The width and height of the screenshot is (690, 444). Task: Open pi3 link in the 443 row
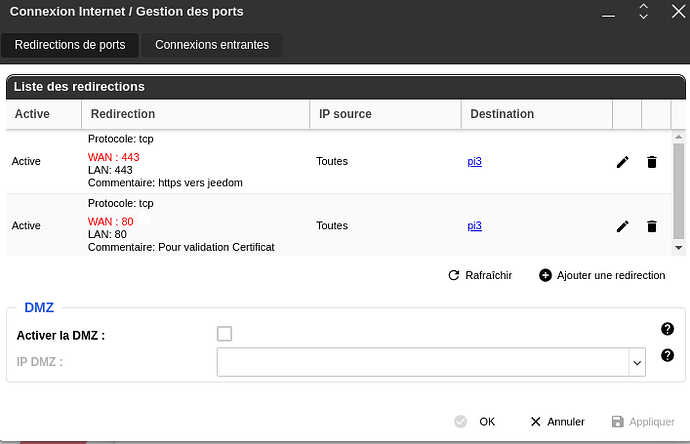click(474, 161)
